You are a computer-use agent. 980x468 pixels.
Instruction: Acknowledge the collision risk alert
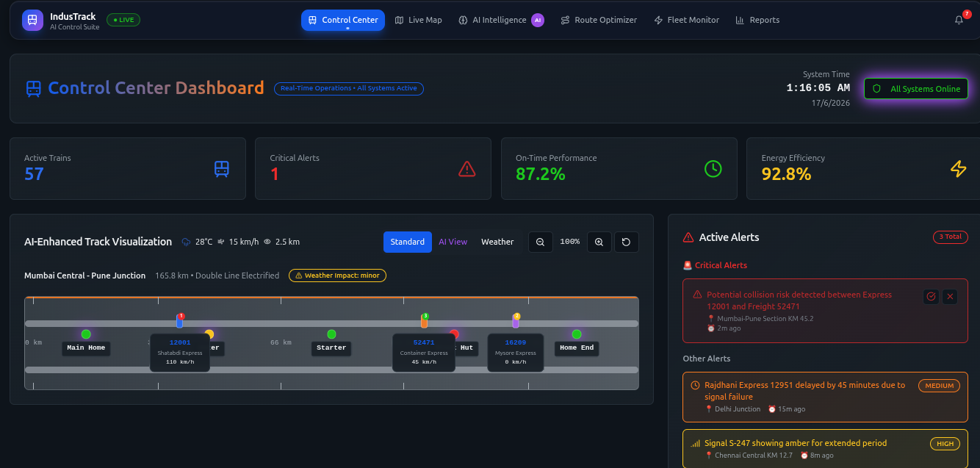931,296
